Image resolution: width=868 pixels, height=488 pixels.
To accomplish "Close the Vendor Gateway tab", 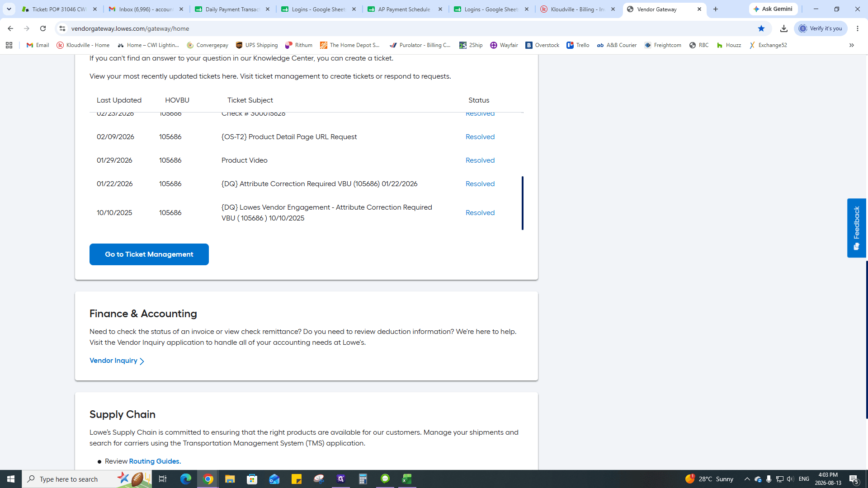I will [x=699, y=9].
